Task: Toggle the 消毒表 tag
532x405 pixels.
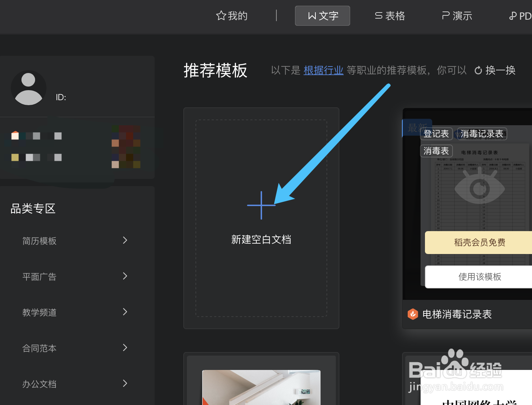Action: tap(436, 151)
